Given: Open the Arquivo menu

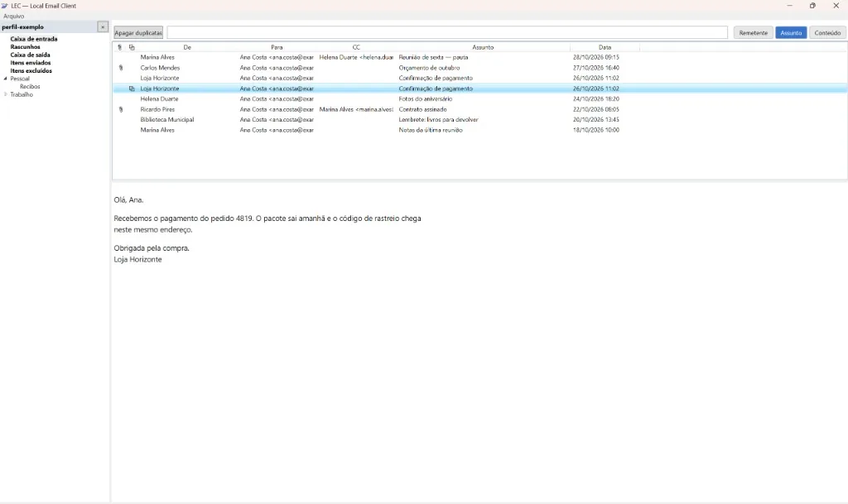Looking at the screenshot, I should point(13,17).
